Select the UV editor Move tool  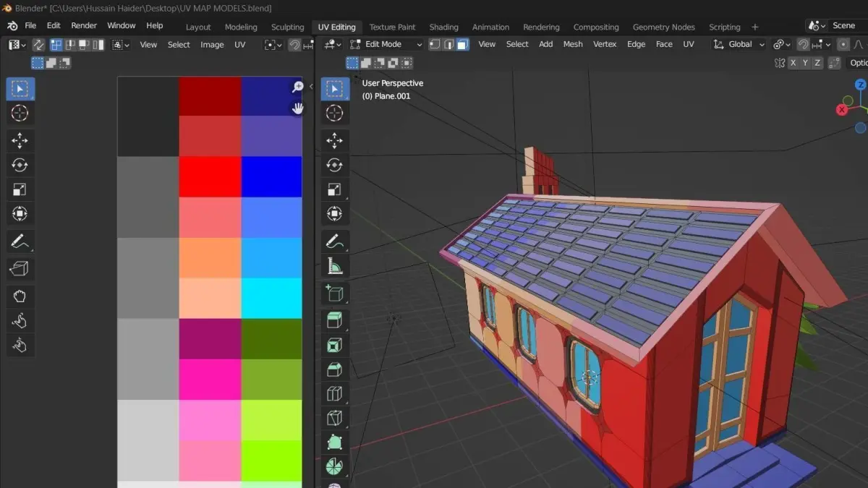click(20, 140)
